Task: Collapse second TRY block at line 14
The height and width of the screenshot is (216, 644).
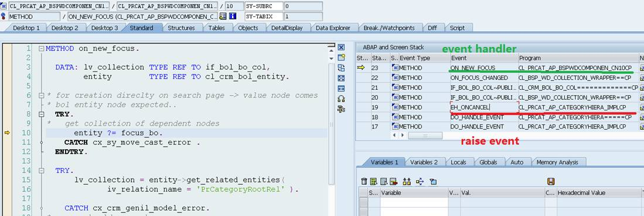Action: [x=41, y=171]
